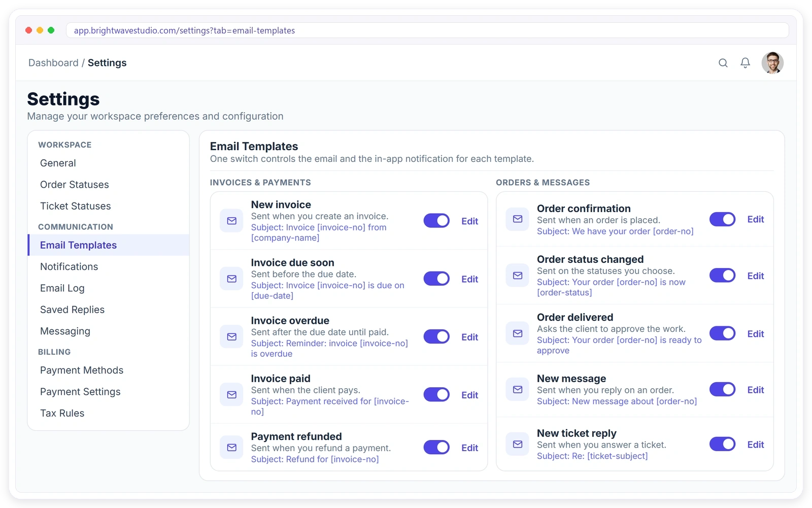Image resolution: width=812 pixels, height=508 pixels.
Task: Click the envelope icon for Invoice due soon
Action: pos(231,279)
